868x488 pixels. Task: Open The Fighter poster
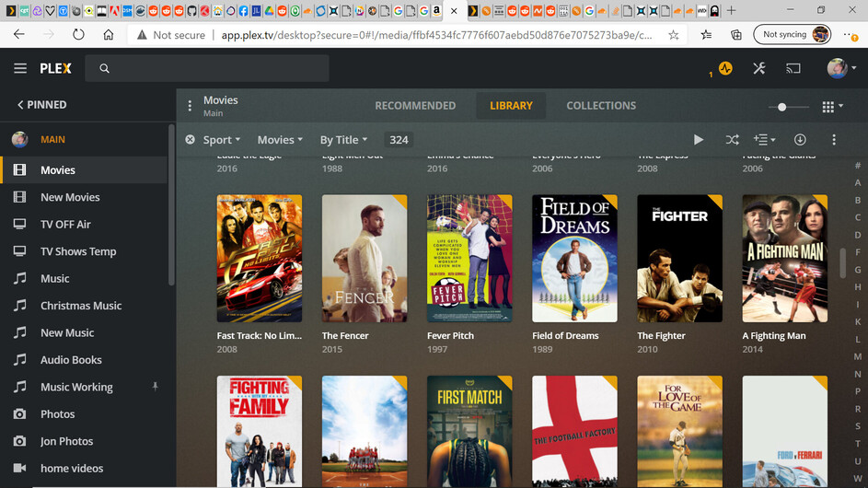[680, 258]
